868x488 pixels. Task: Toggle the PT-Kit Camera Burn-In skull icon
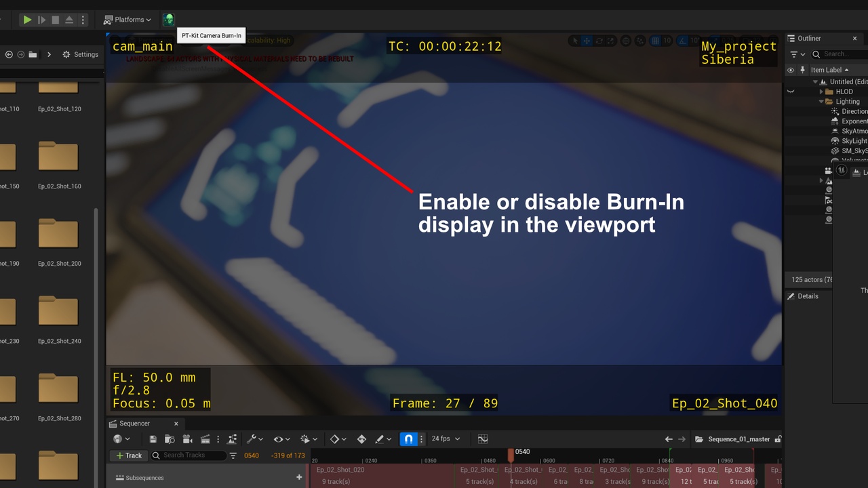pos(168,20)
